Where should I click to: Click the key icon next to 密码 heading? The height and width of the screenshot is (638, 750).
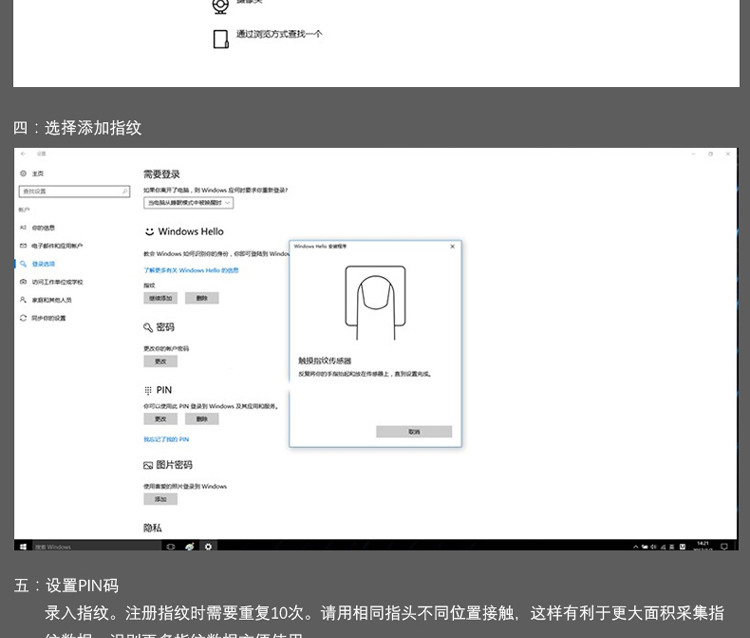(x=148, y=328)
